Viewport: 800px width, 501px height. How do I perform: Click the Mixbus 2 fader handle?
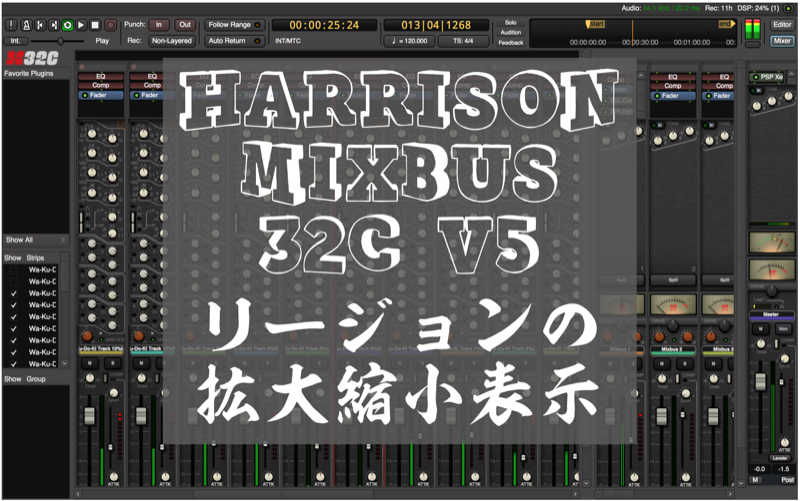tap(661, 416)
